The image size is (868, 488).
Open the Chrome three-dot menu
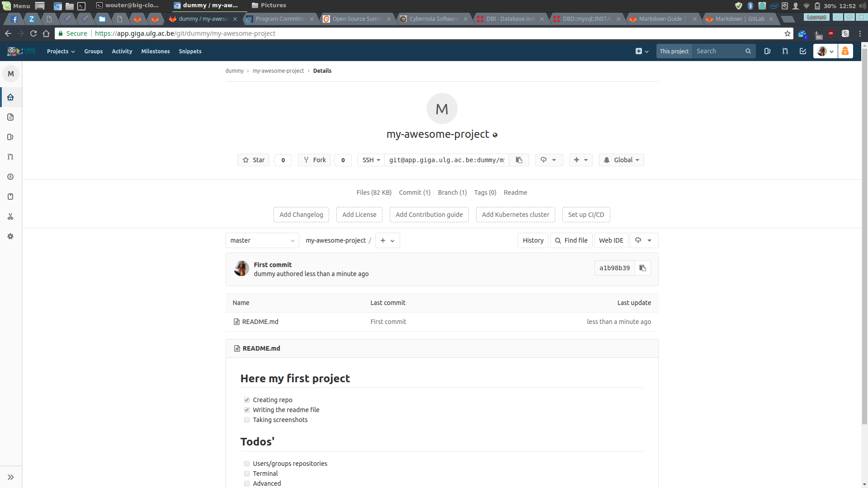860,33
